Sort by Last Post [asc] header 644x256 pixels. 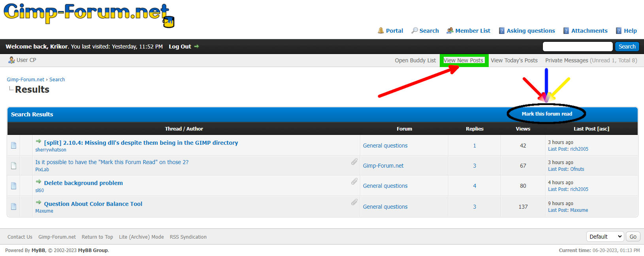(x=591, y=129)
